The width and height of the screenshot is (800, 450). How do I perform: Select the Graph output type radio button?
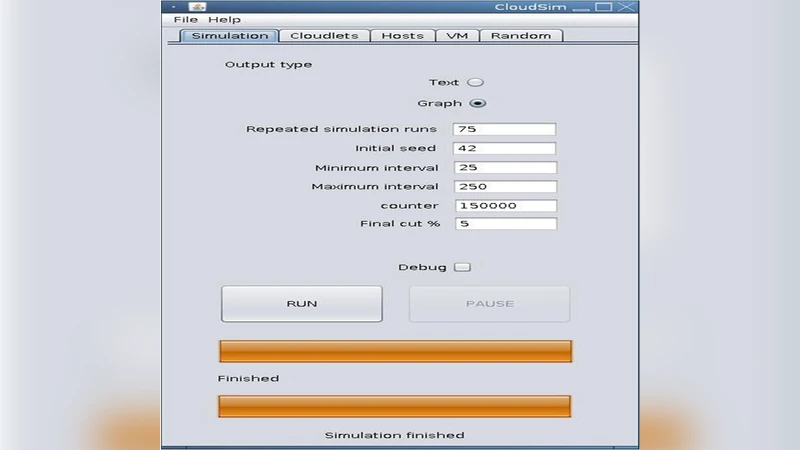point(477,103)
